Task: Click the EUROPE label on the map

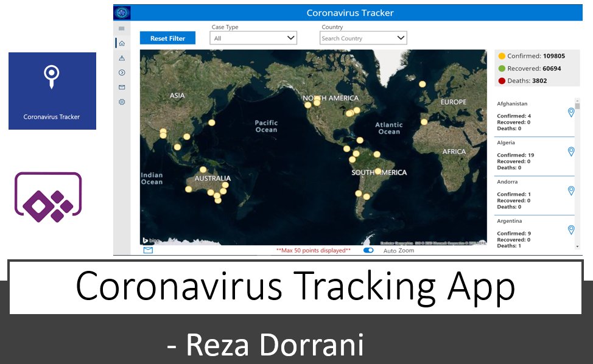Action: 454,102
